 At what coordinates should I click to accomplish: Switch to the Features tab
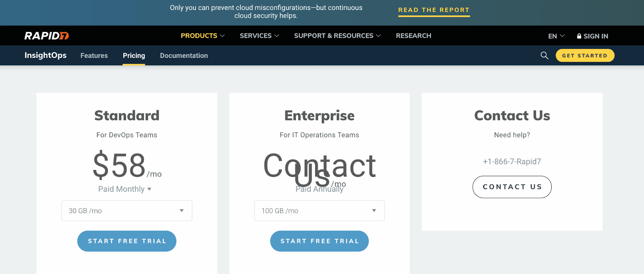click(94, 56)
